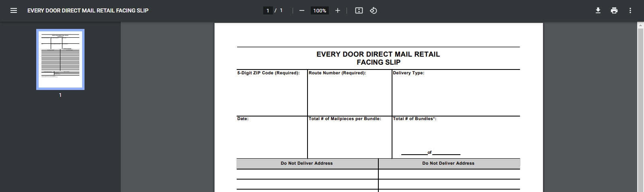Click the zoom out minus button
This screenshot has width=644, height=192.
tap(302, 10)
